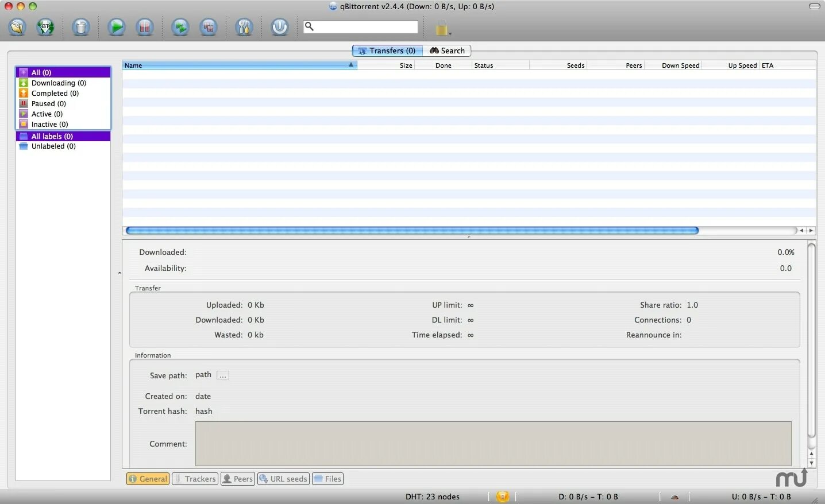Click the Share ratio value 1.0

pyautogui.click(x=692, y=305)
